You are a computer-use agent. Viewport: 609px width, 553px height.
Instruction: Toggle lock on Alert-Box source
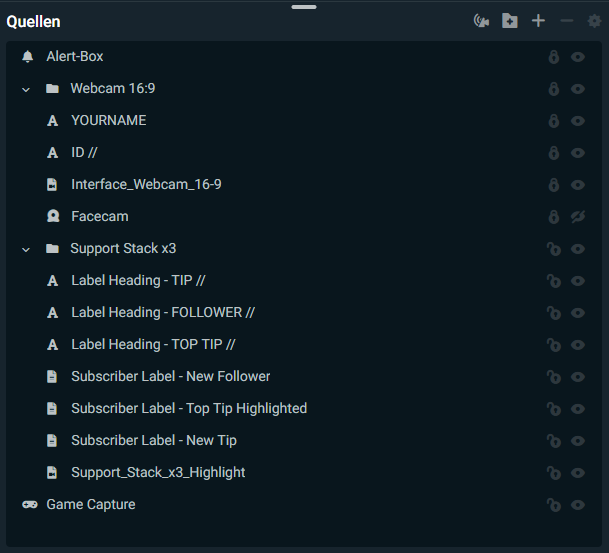553,57
